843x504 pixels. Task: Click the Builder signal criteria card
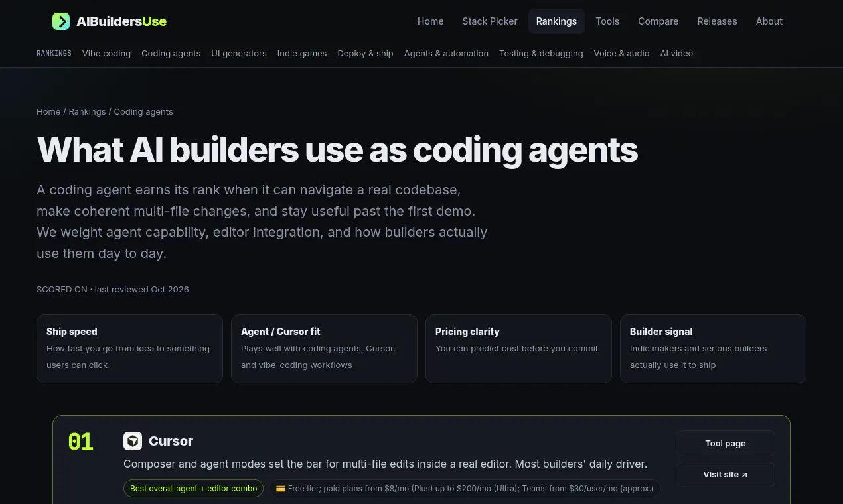[x=713, y=349]
